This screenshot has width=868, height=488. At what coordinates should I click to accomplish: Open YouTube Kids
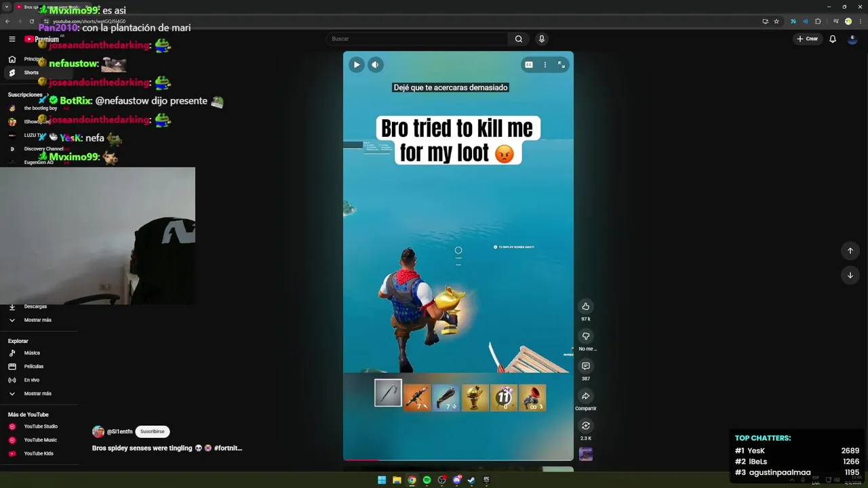pos(39,453)
